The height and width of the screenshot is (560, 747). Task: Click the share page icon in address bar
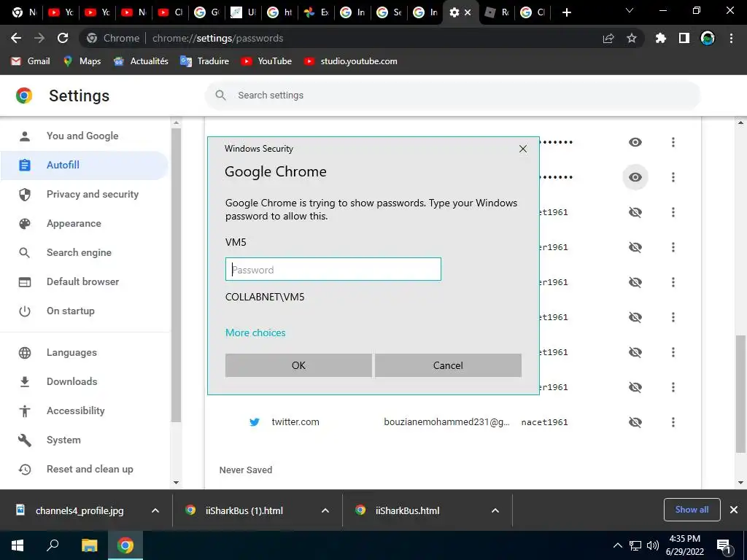click(608, 38)
